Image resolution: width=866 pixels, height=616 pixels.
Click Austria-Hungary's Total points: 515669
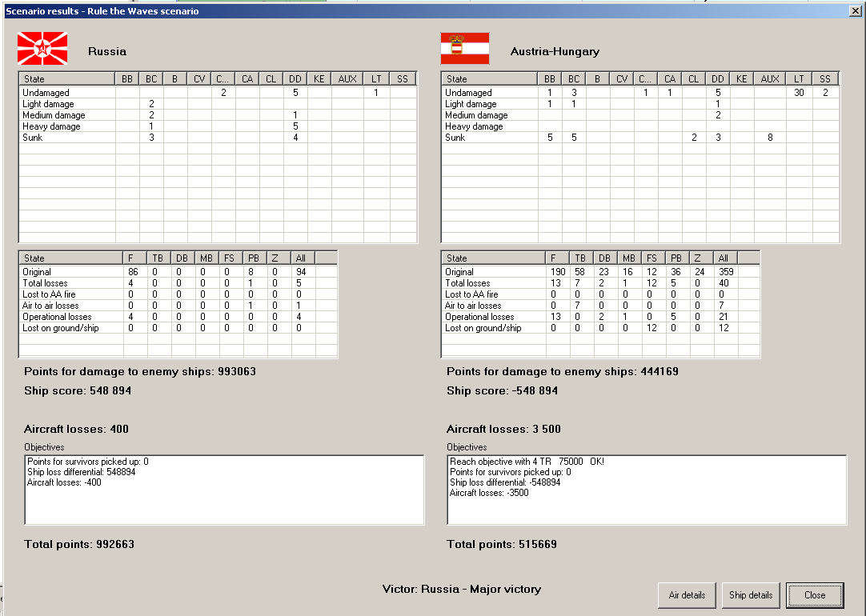(x=502, y=544)
